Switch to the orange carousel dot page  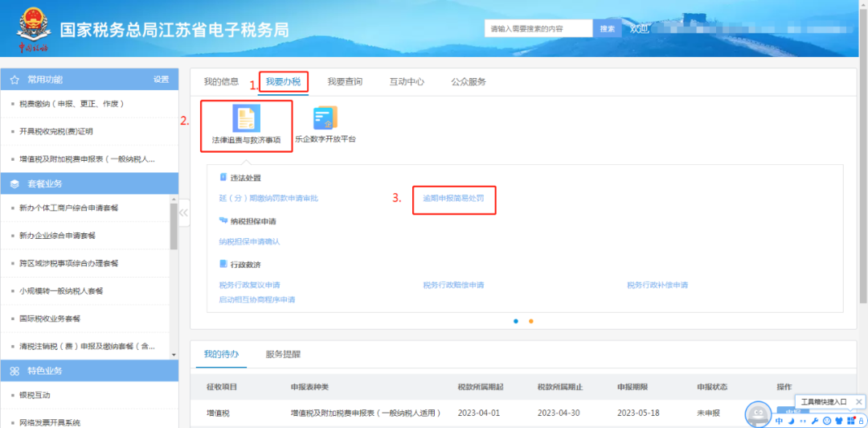tap(531, 321)
